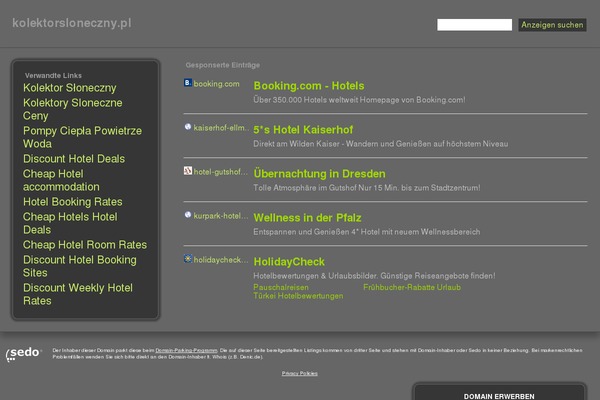Open Kolektory Słoneczne Ceny link
The width and height of the screenshot is (600, 400).
(x=73, y=109)
